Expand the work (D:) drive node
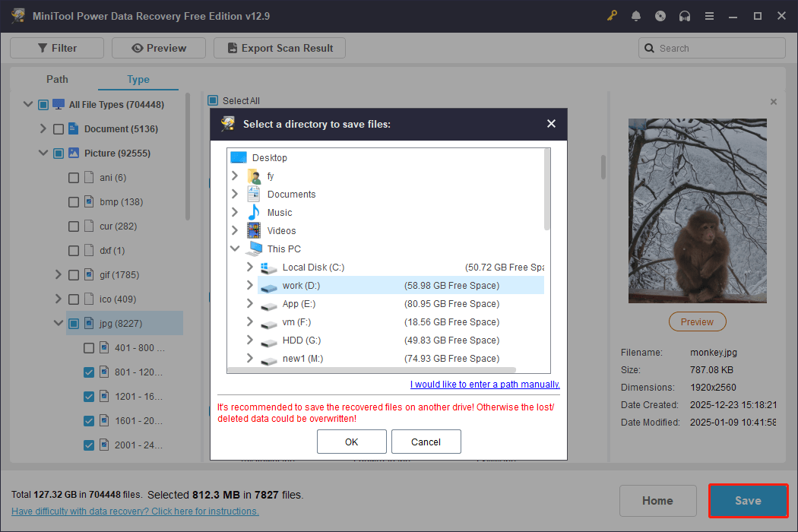 (250, 285)
